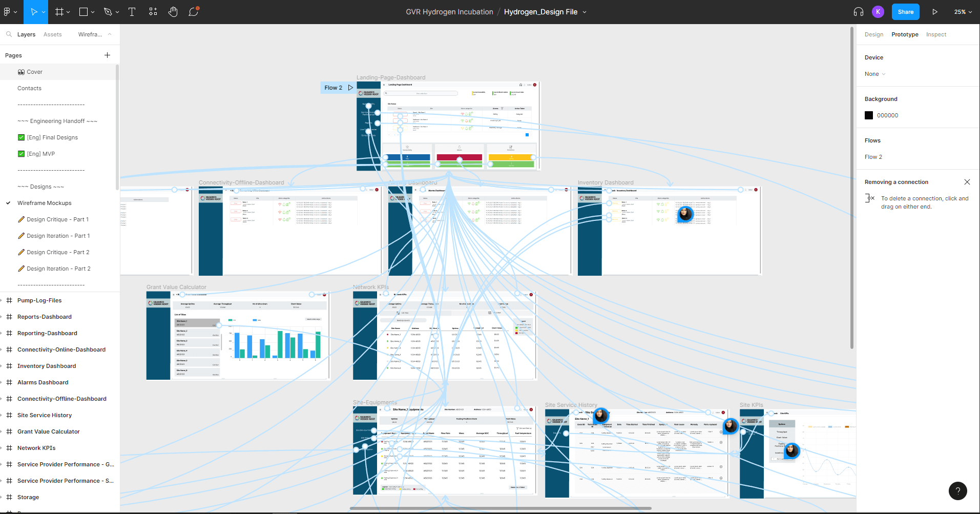
Task: Select the Connectivity-Online-Dashboard layer
Action: pos(61,349)
